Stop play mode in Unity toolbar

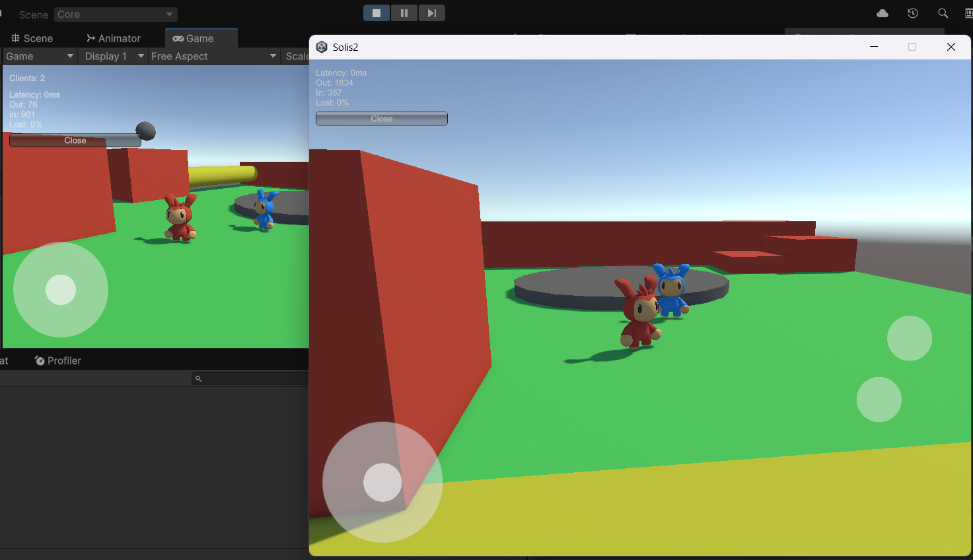[377, 13]
